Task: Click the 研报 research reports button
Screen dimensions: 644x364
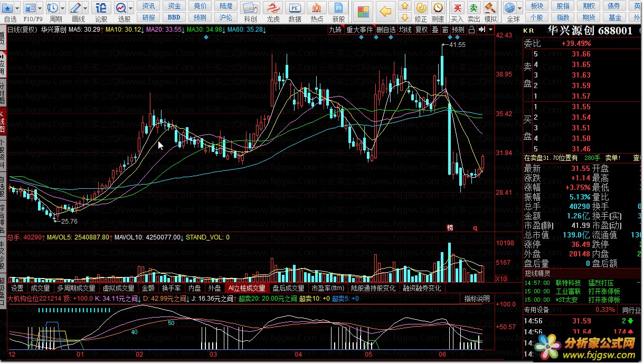Action: pos(149,17)
